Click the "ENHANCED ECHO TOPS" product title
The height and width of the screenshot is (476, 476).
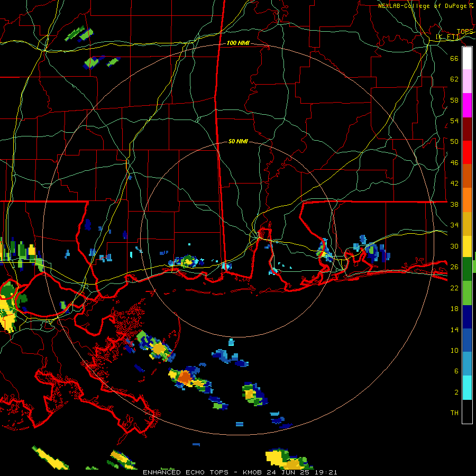(x=186, y=472)
